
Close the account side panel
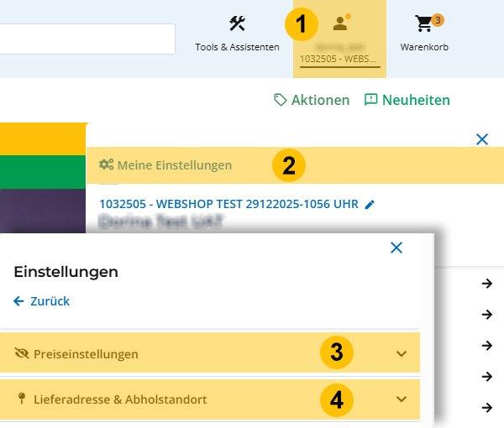pyautogui.click(x=482, y=139)
